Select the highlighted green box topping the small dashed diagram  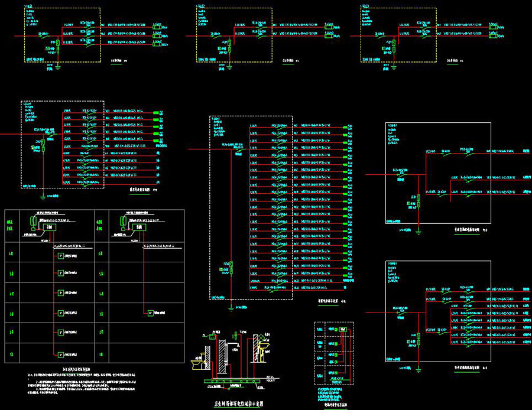pos(343,329)
